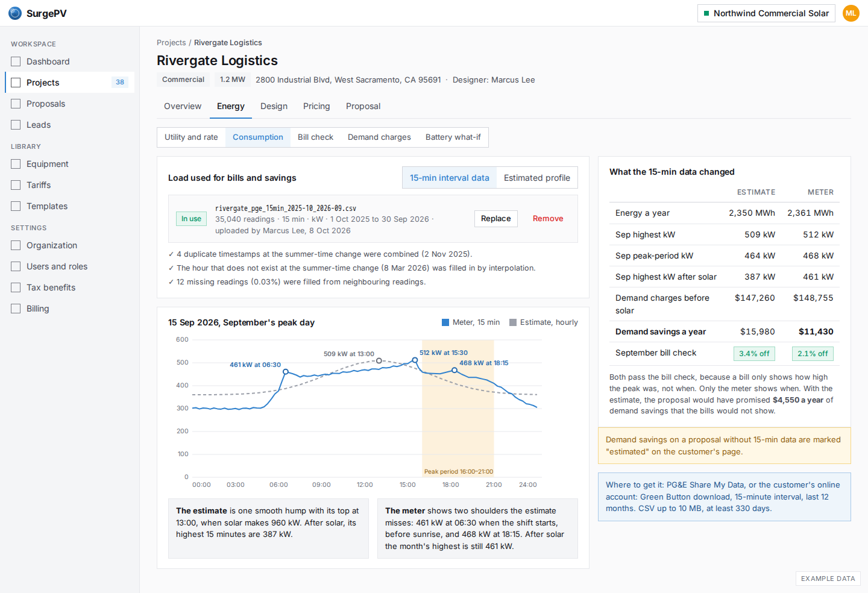Click the rivergate_pge_15min_2025-10_2026-09.csv file name
This screenshot has width=868, height=593.
point(286,209)
